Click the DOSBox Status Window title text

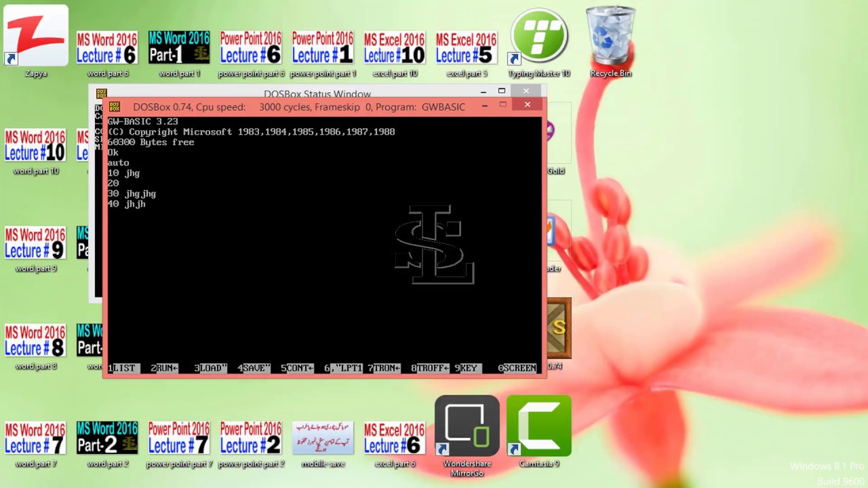pos(317,94)
